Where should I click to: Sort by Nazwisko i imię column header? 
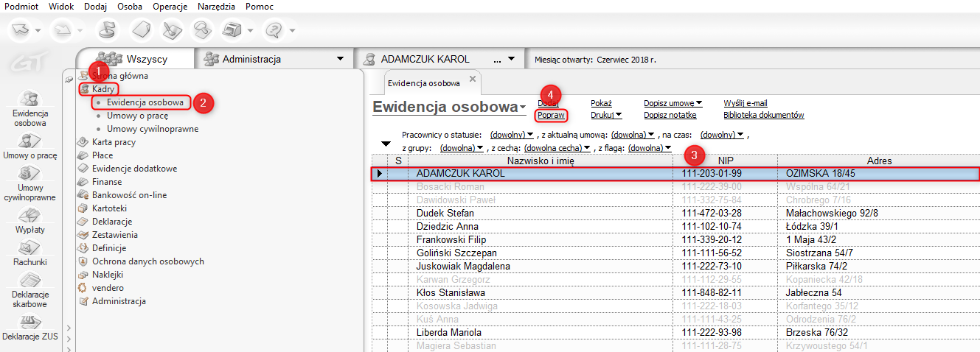540,161
